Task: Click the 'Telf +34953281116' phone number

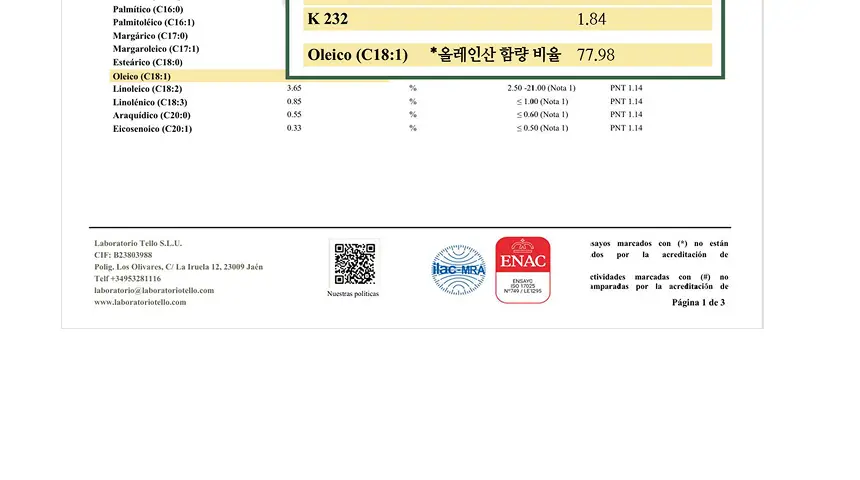Action: tap(127, 279)
